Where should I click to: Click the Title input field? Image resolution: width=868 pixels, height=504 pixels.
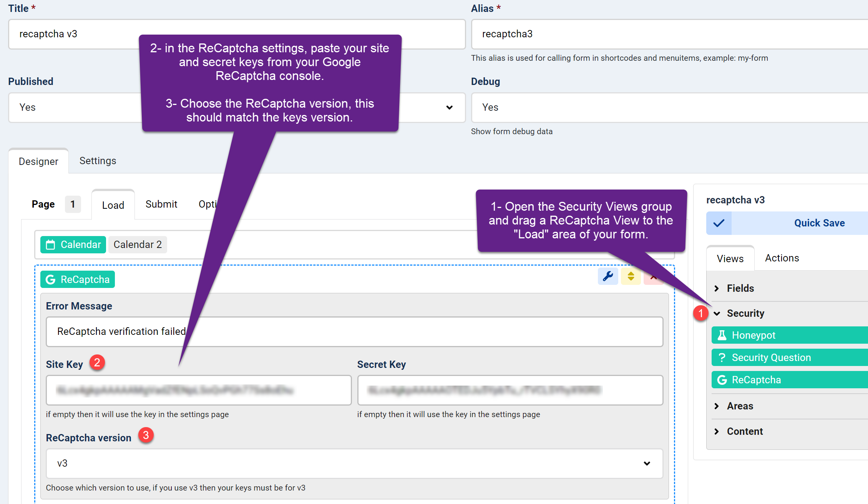(x=237, y=34)
